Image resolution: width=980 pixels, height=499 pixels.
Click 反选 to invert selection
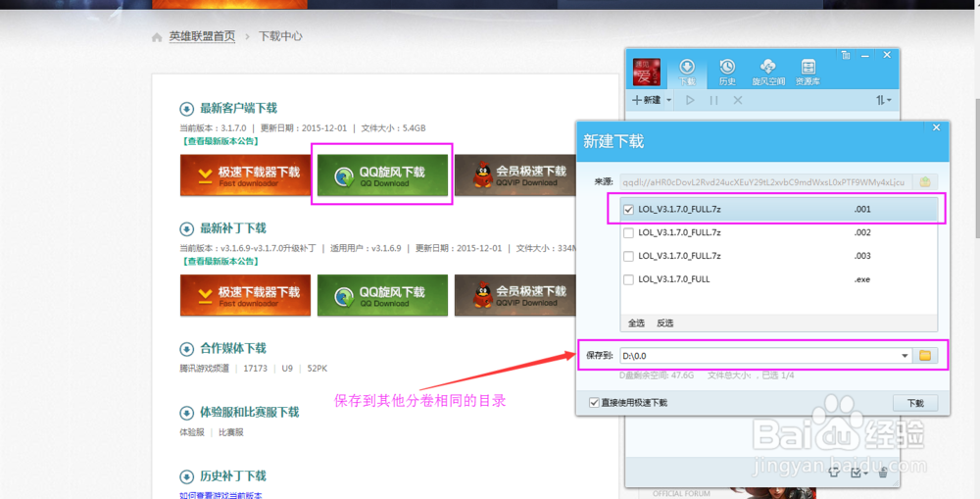(665, 324)
